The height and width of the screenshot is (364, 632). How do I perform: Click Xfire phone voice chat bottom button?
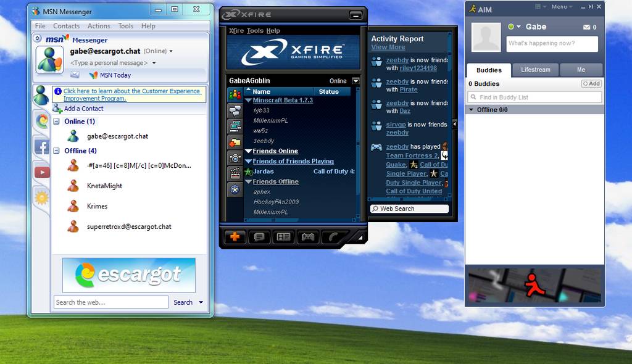(333, 237)
